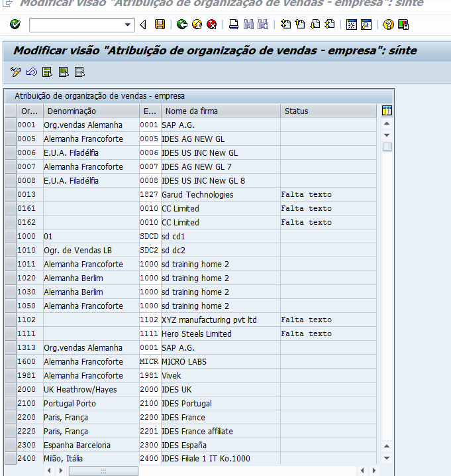Image resolution: width=451 pixels, height=476 pixels.
Task: Click company code field SDCD
Action: 149,237
